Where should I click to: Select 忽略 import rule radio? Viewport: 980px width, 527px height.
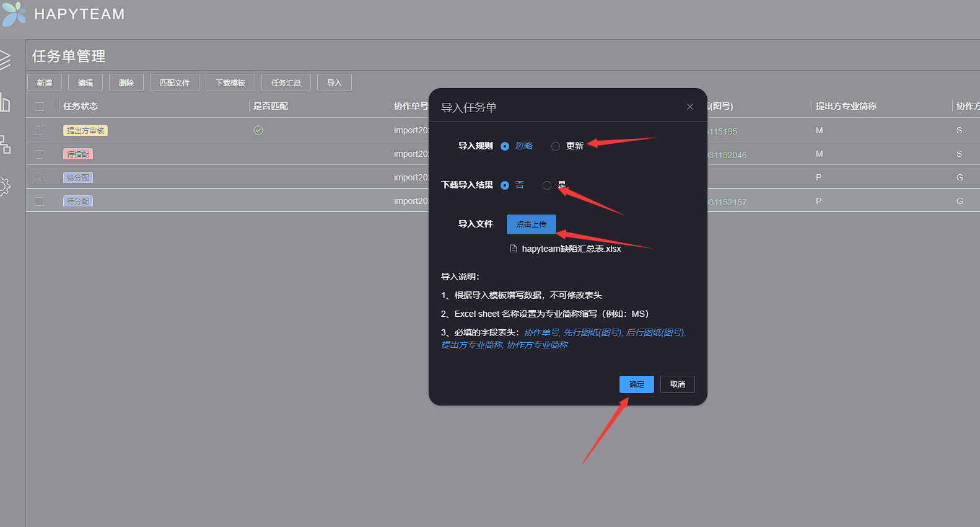[505, 146]
